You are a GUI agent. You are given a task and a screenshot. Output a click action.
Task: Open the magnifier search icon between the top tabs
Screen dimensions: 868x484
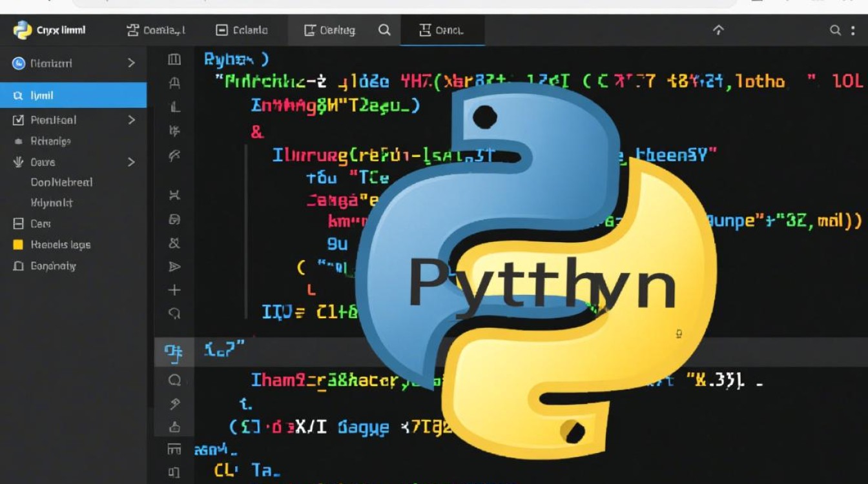point(384,30)
